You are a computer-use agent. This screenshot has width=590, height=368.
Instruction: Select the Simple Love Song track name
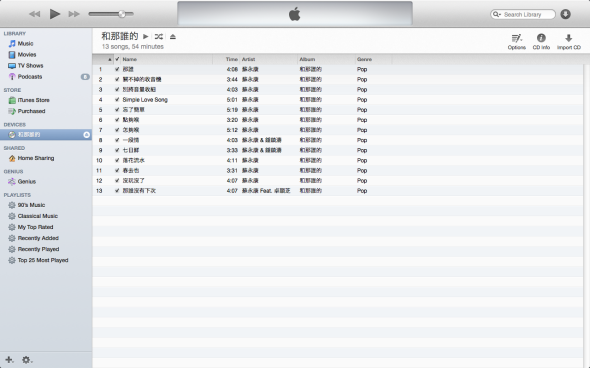coord(145,100)
